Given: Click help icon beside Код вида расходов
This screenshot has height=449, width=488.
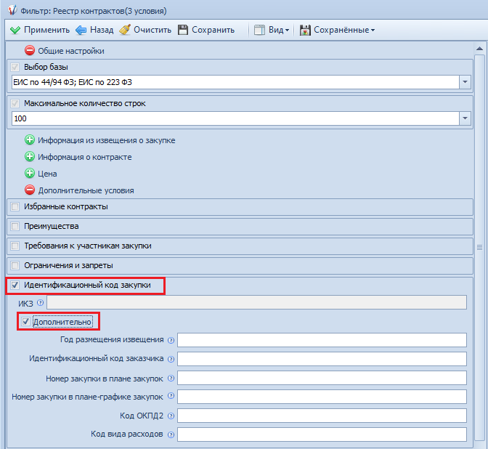Looking at the screenshot, I should 171,434.
